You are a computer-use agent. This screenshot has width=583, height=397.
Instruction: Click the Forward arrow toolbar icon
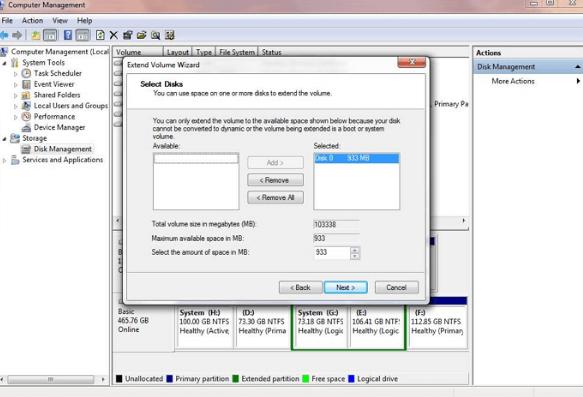17,35
